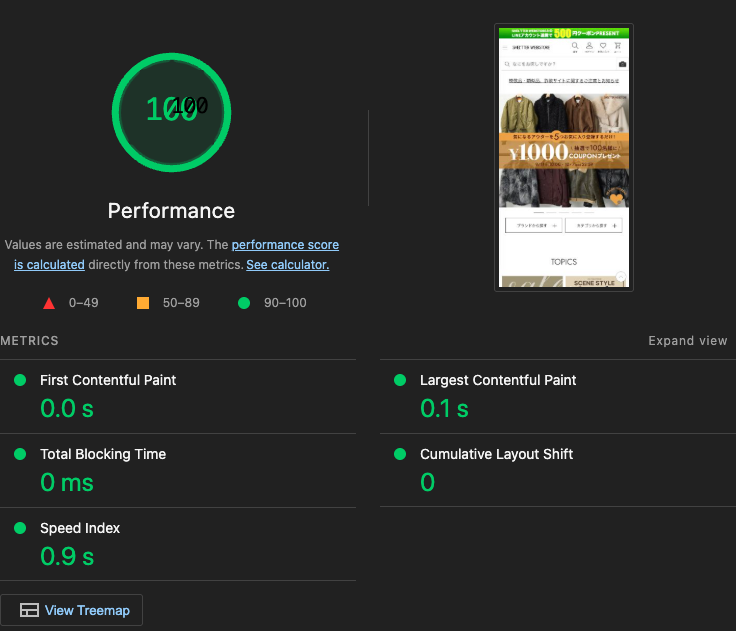Click the search icon in the page thumbnail
This screenshot has height=631, width=736.
pos(575,46)
